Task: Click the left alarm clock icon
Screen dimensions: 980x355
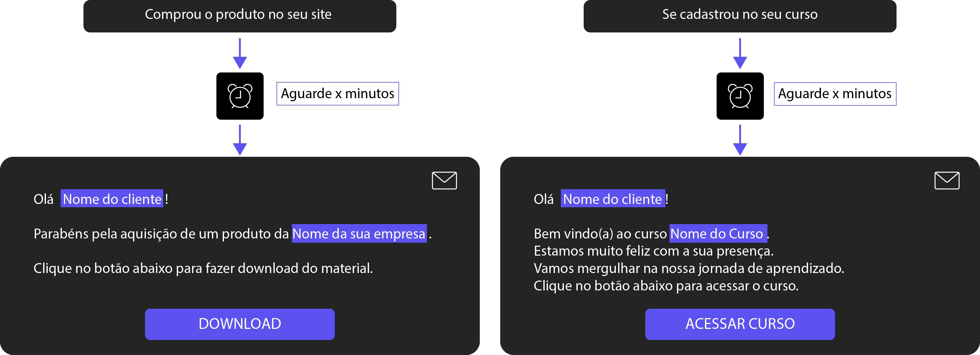Action: pyautogui.click(x=240, y=96)
